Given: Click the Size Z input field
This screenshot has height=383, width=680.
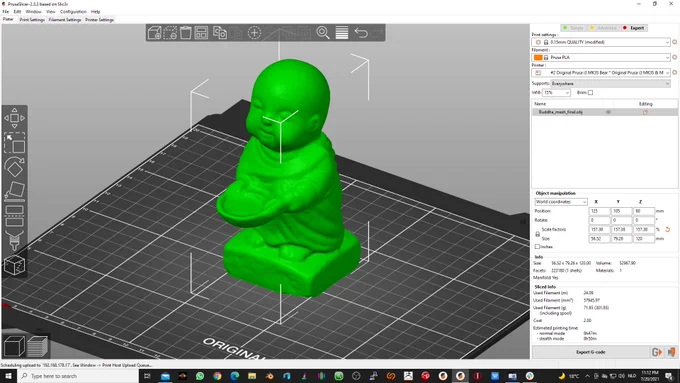Looking at the screenshot, I should coord(644,239).
